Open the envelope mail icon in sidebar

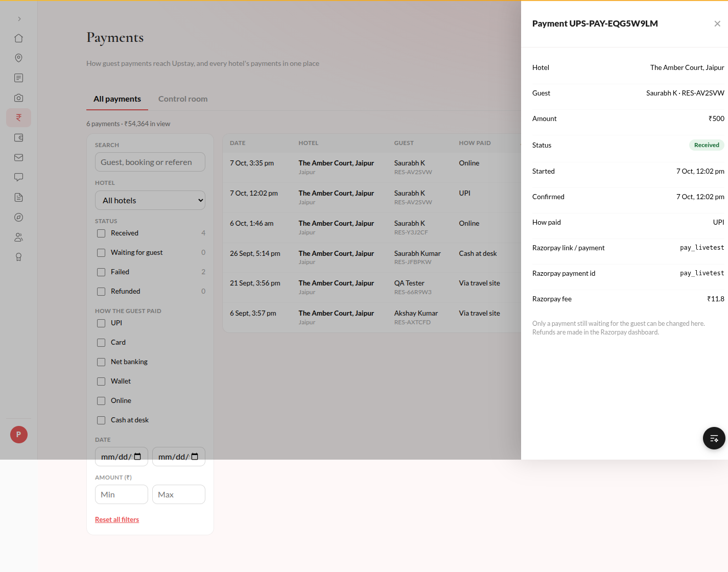19,158
